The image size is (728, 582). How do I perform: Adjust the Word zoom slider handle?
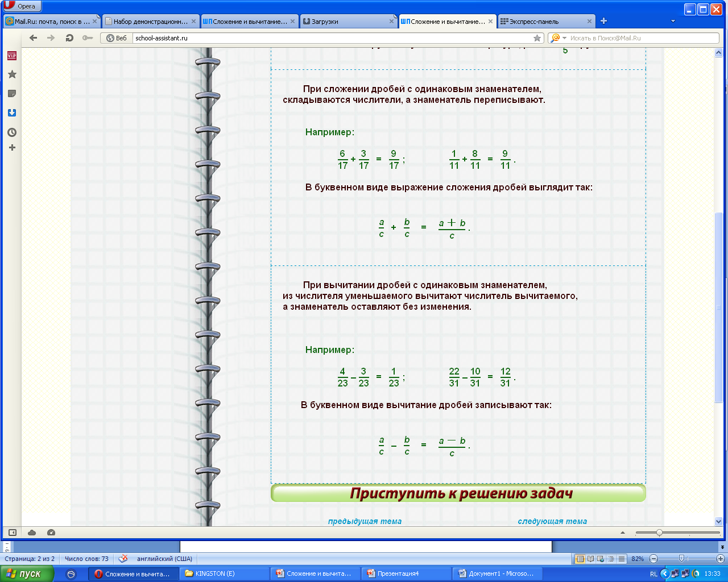coord(681,559)
